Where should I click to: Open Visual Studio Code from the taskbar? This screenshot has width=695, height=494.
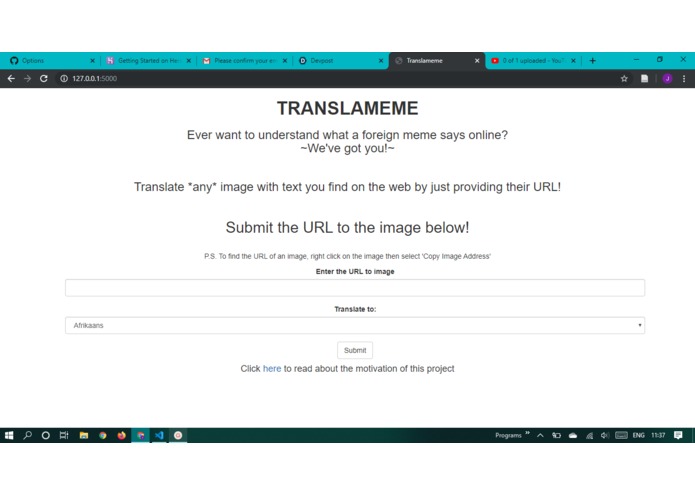[x=159, y=436]
